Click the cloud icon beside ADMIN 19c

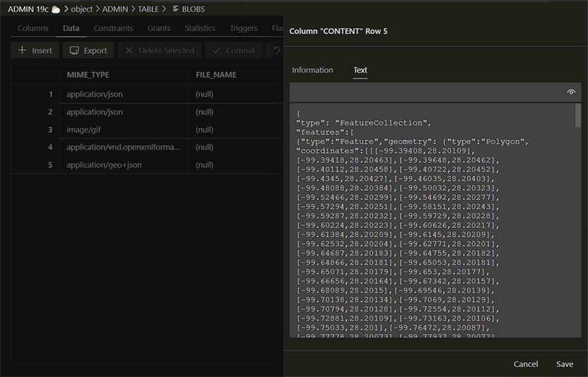pyautogui.click(x=56, y=9)
